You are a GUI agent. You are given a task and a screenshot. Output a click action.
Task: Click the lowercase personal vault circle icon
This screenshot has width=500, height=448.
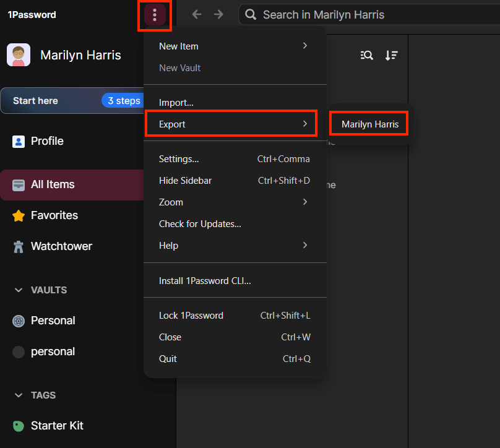pyautogui.click(x=19, y=351)
